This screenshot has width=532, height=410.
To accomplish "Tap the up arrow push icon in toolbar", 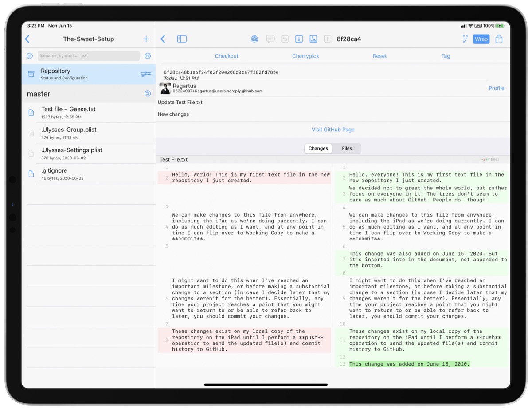I will (327, 39).
